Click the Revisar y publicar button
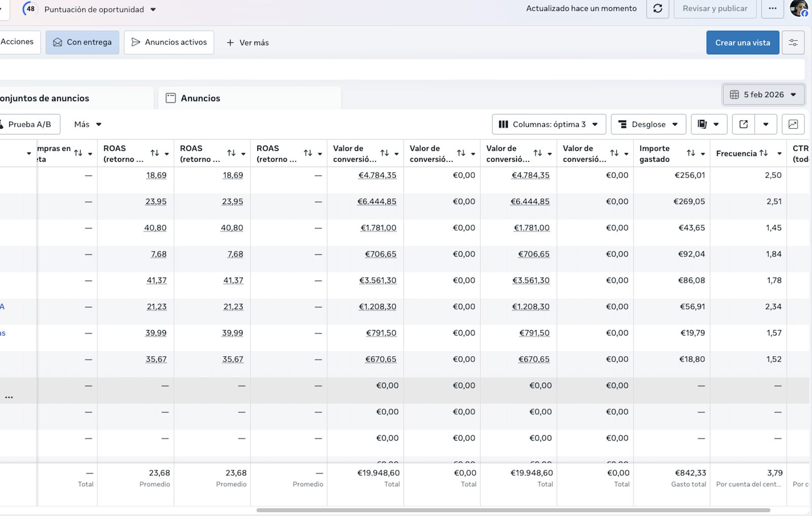Screen dimensions: 812x516 [x=715, y=9]
